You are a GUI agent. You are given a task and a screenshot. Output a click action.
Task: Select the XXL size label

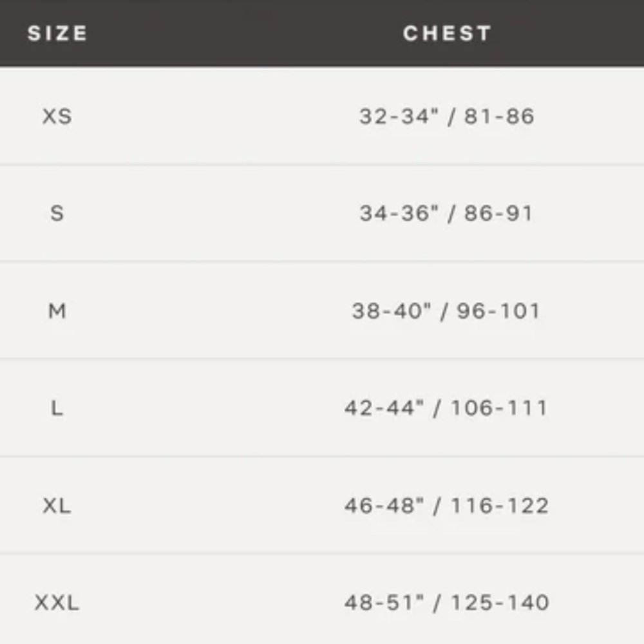[x=57, y=603]
